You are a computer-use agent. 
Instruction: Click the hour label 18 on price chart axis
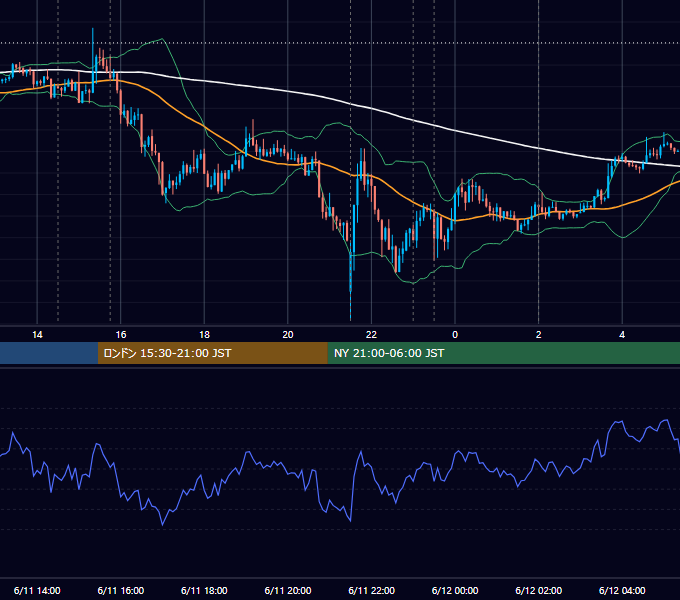204,335
